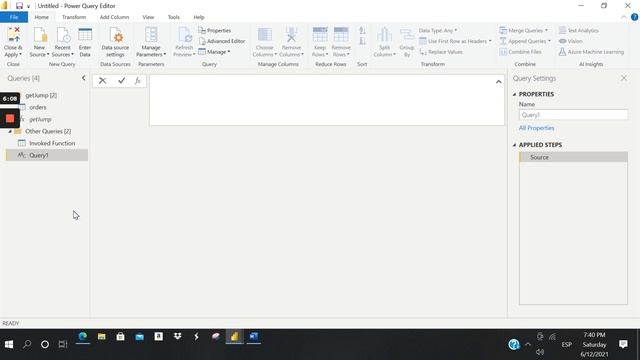Collapse the ribbon with the caret
640x360 pixels.
pos(623,17)
